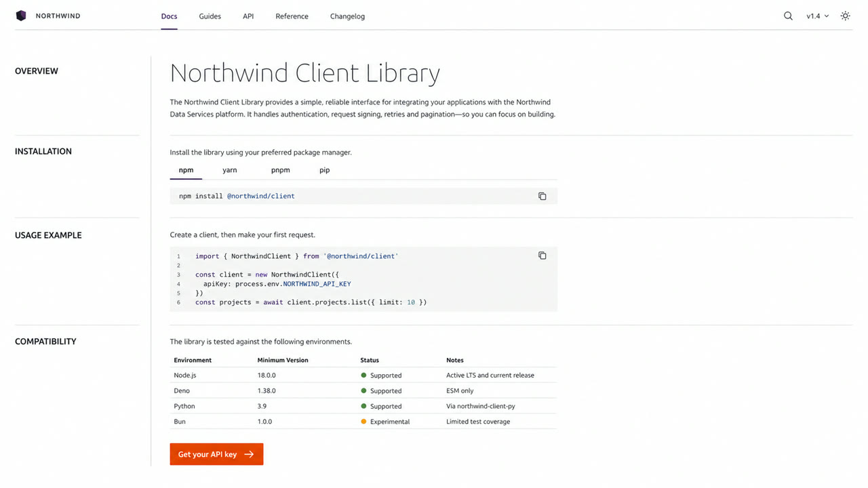Screen dimensions: 868x488
Task: Click the NORTHWIND brand name text
Action: [x=58, y=16]
